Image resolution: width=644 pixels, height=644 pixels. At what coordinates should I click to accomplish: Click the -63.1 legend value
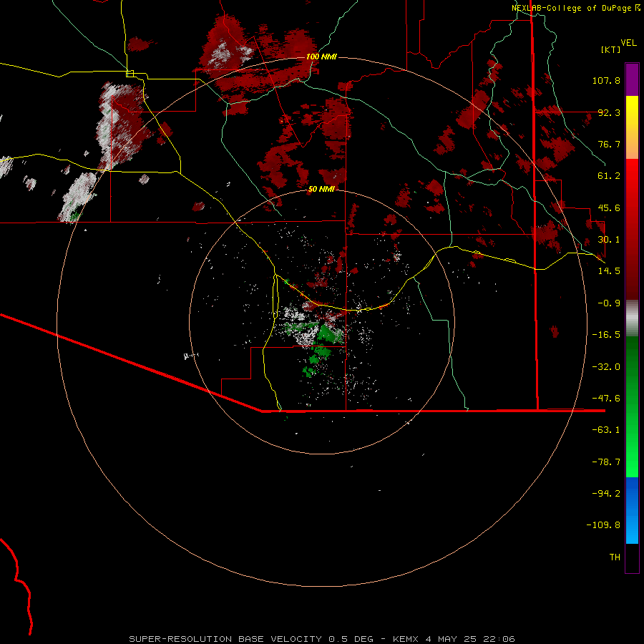(x=606, y=430)
